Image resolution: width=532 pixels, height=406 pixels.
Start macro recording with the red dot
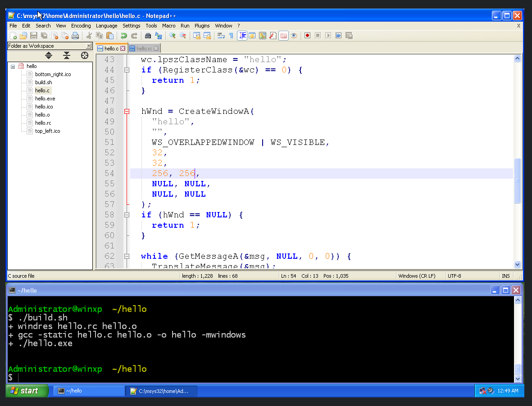click(307, 36)
